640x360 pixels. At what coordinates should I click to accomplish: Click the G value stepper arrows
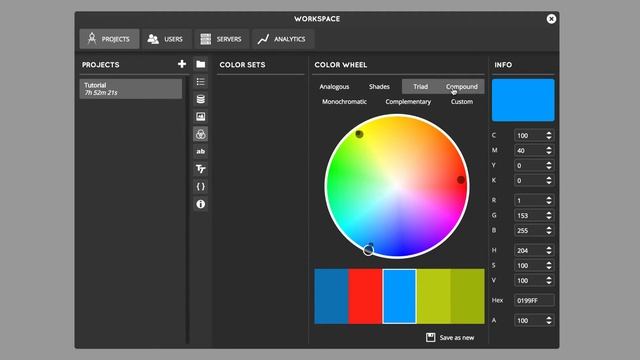point(549,216)
